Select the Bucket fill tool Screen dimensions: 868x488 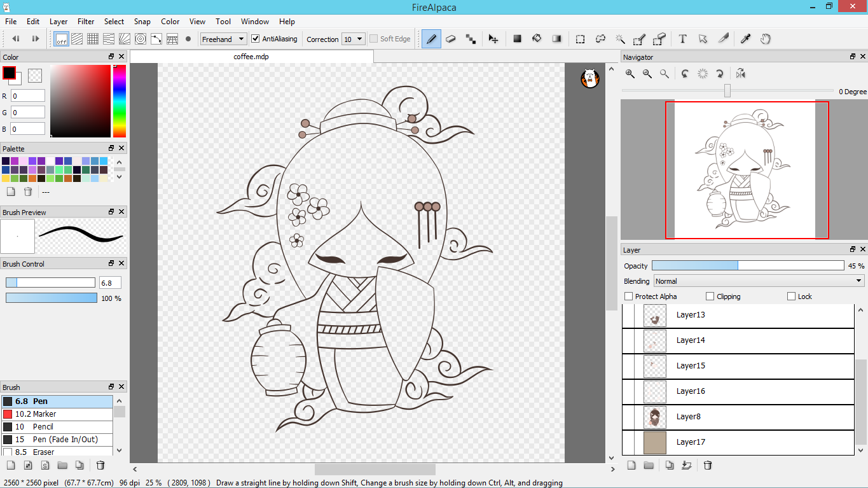[x=537, y=39]
